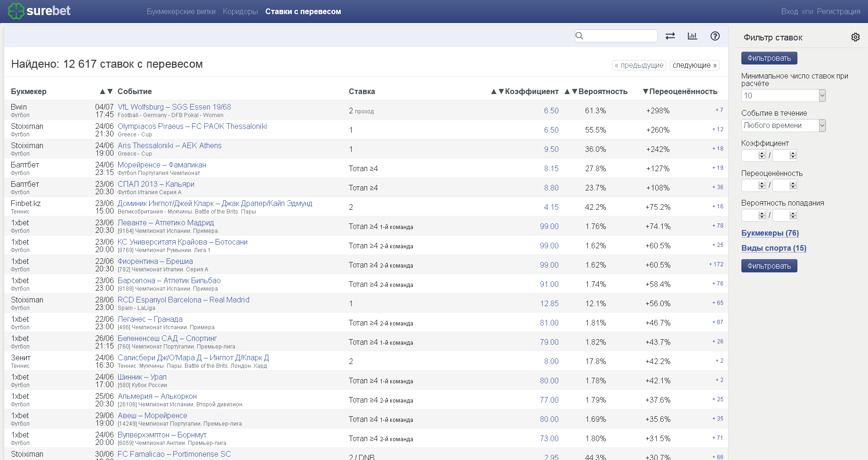This screenshot has height=460, width=868.
Task: Sort by Коэффициент column arrows
Action: [x=498, y=91]
